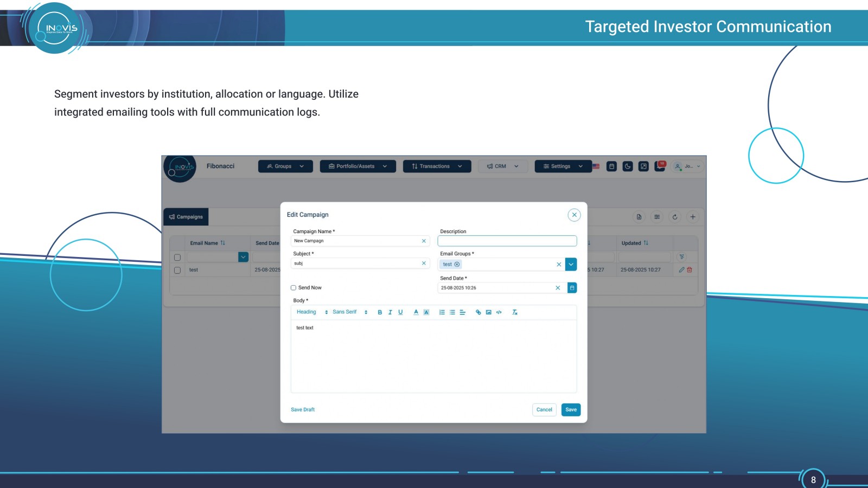Expand the Email Groups dropdown
868x488 pixels.
point(571,265)
